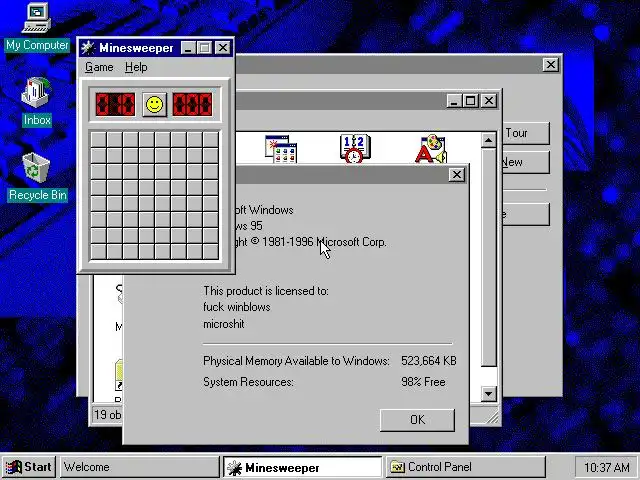Open the My Computer desktop icon
This screenshot has height=480, width=640.
[x=37, y=27]
